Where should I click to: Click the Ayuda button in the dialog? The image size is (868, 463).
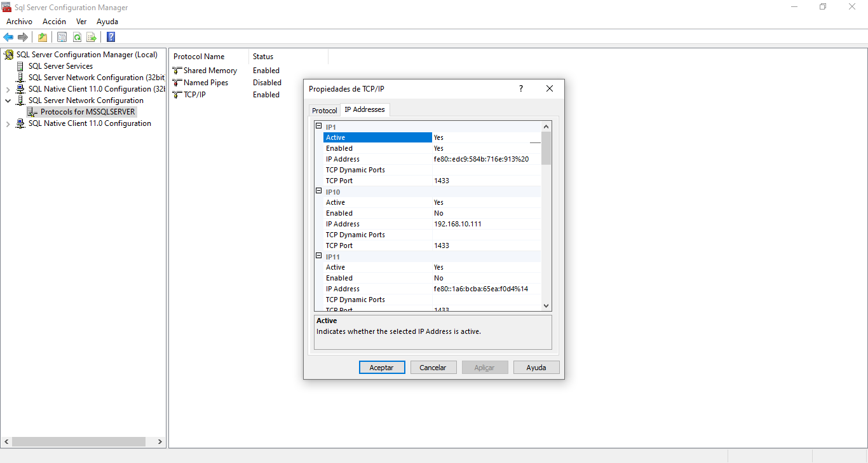(536, 368)
